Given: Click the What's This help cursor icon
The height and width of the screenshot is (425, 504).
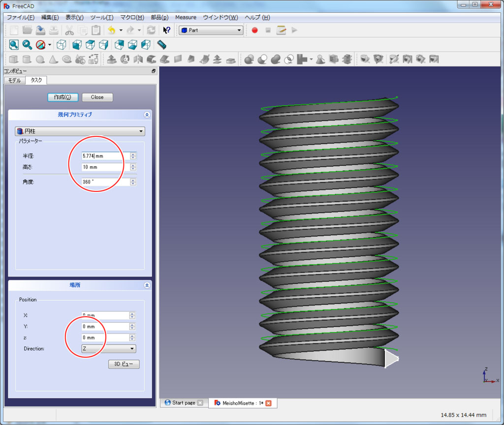Looking at the screenshot, I should 166,30.
